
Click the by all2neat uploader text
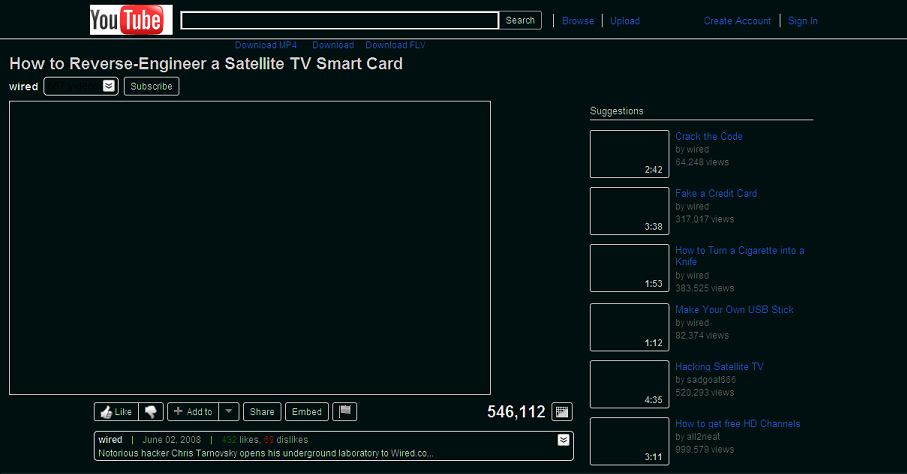tap(698, 437)
